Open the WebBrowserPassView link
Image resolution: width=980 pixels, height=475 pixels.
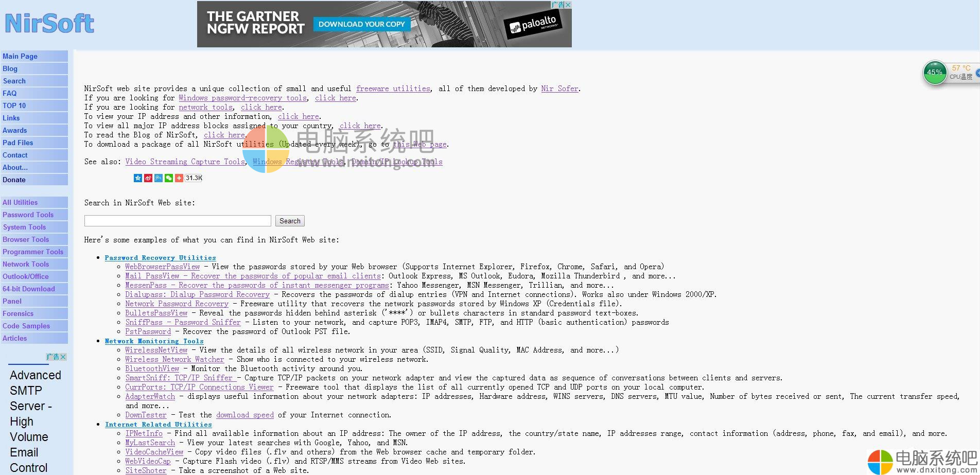tap(162, 267)
